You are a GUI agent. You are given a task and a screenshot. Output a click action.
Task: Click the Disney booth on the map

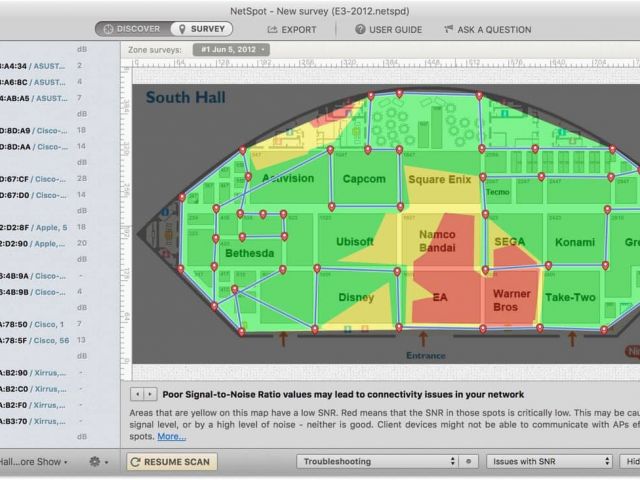point(356,298)
